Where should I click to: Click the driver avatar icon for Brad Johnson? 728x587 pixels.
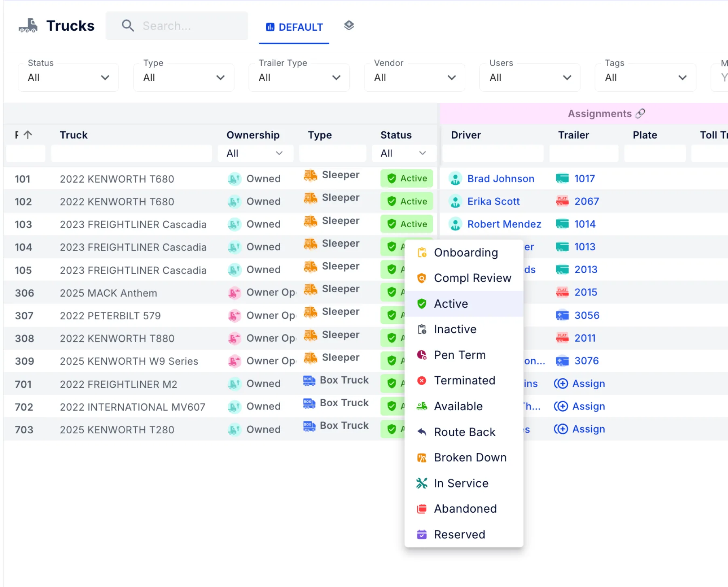coord(455,178)
